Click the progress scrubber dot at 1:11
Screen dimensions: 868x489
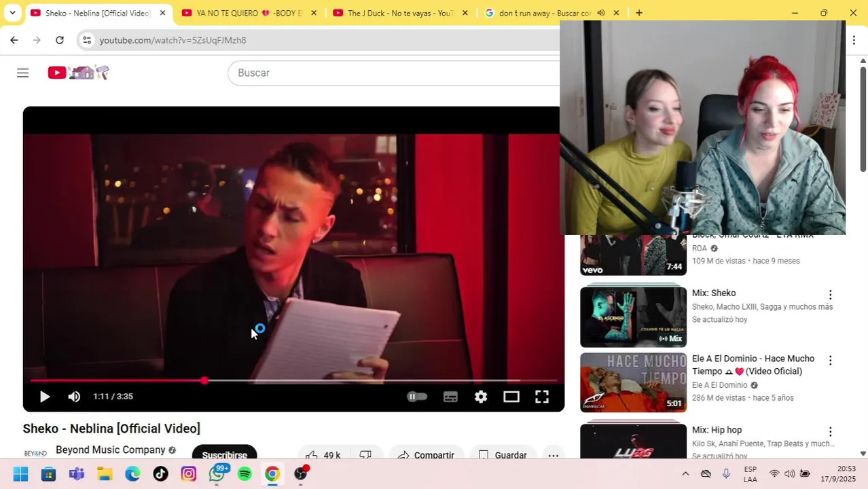point(204,380)
